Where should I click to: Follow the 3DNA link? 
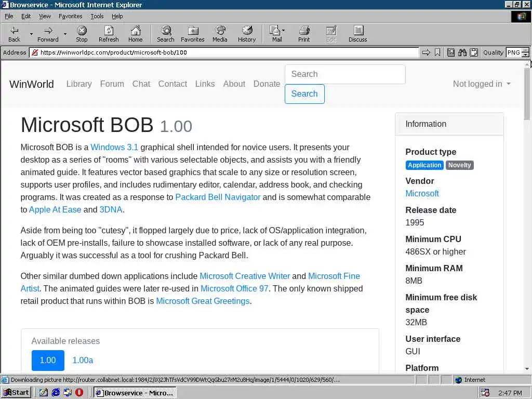pyautogui.click(x=111, y=210)
